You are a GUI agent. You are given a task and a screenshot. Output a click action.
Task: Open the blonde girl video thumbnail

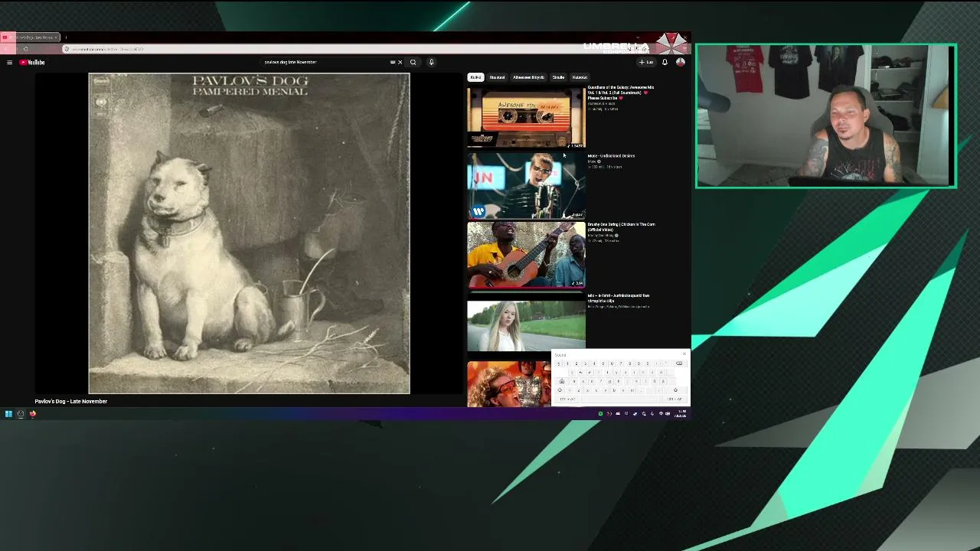pos(526,324)
